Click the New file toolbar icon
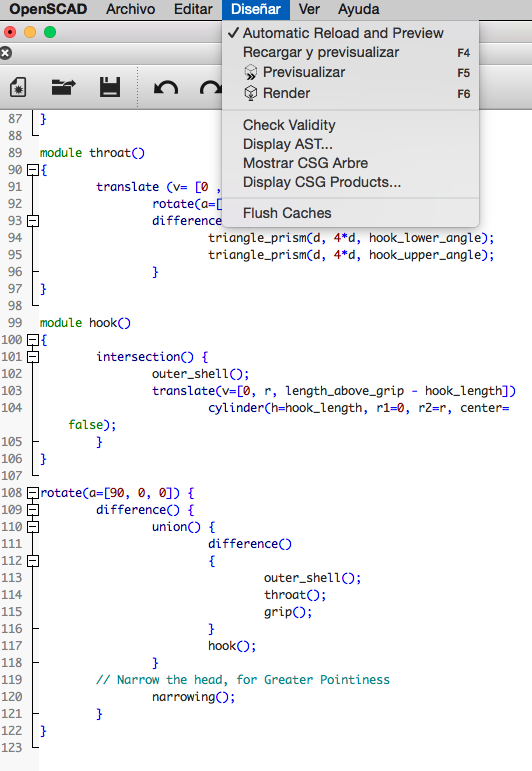The height and width of the screenshot is (771, 532). tap(18, 88)
